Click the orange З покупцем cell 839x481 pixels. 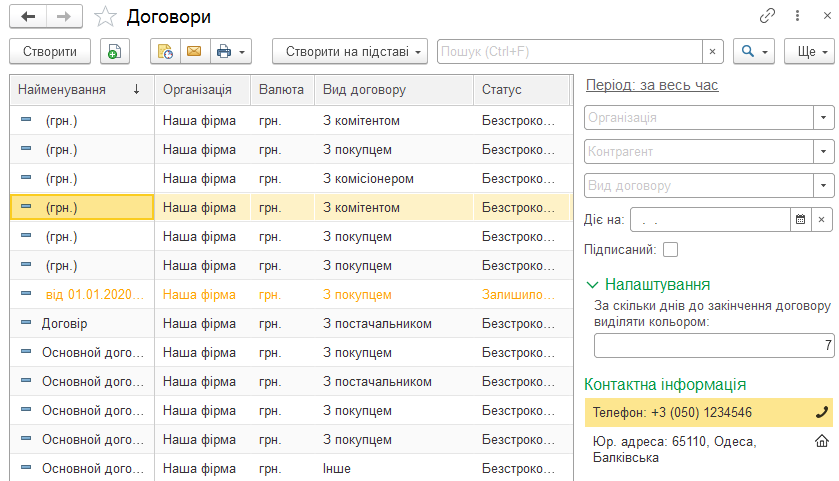(394, 294)
